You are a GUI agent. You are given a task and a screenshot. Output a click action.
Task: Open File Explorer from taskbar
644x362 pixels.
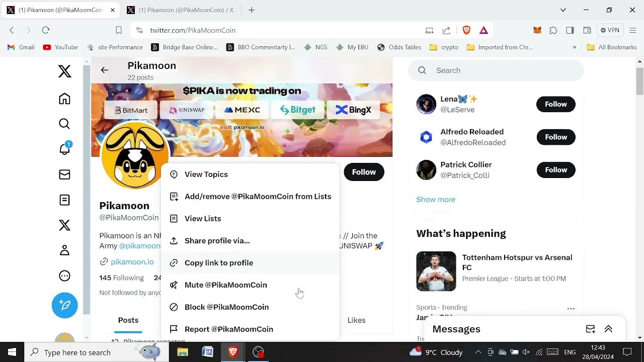(183, 352)
